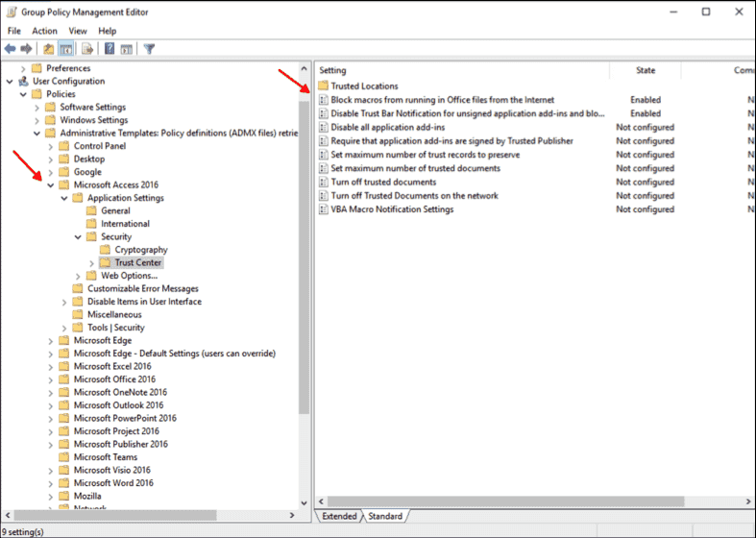
Task: Switch to the Extended tab
Action: click(x=339, y=516)
